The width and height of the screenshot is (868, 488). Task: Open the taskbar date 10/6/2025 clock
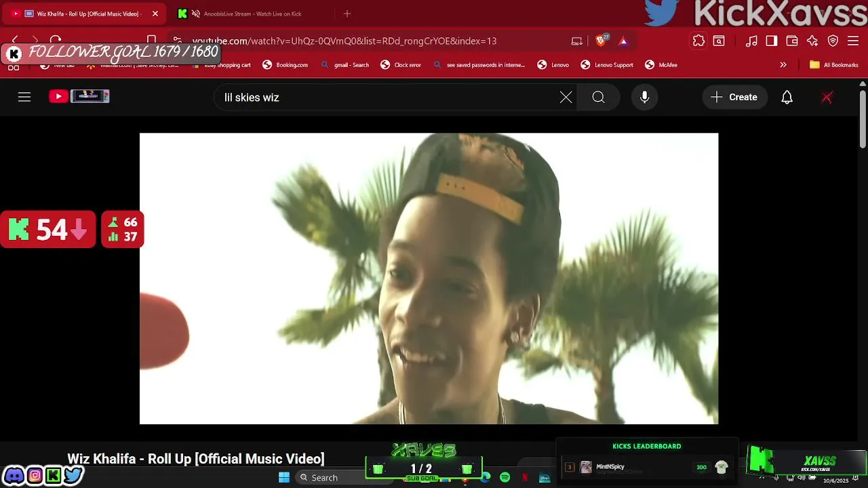coord(836,480)
